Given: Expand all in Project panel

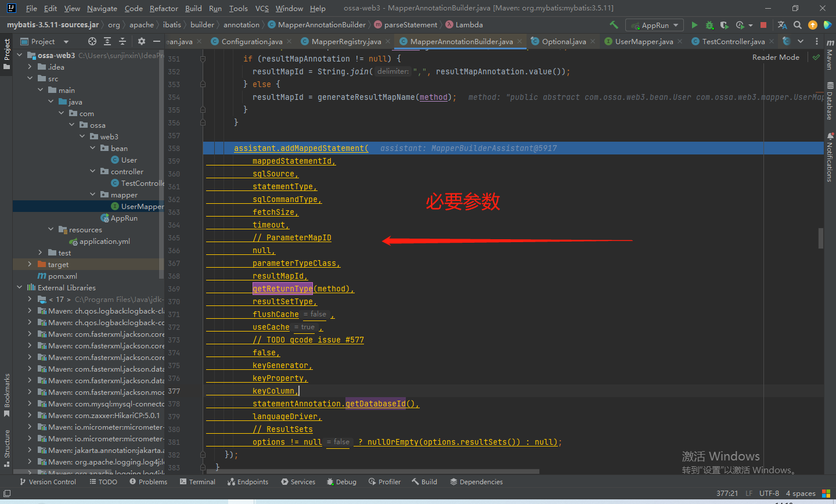Looking at the screenshot, I should coord(107,41).
